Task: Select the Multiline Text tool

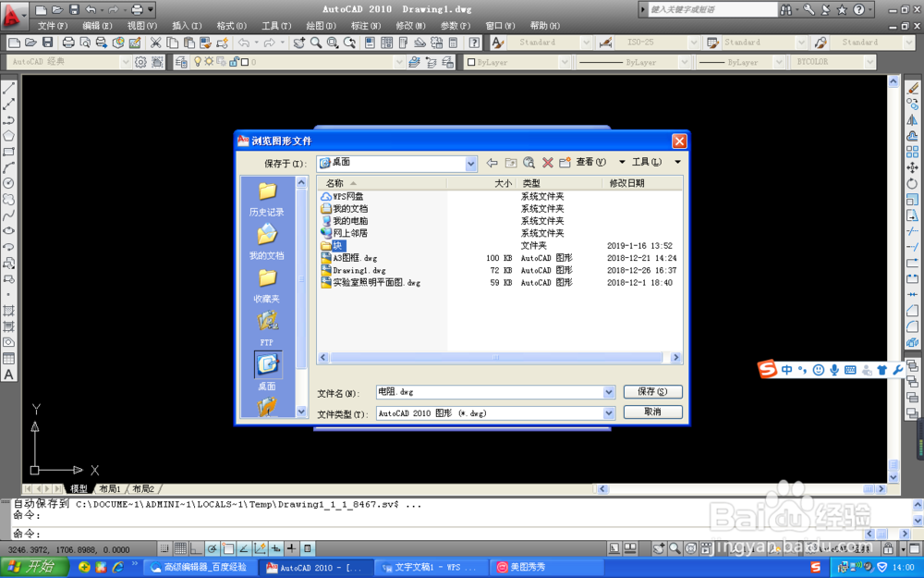Action: [x=9, y=375]
